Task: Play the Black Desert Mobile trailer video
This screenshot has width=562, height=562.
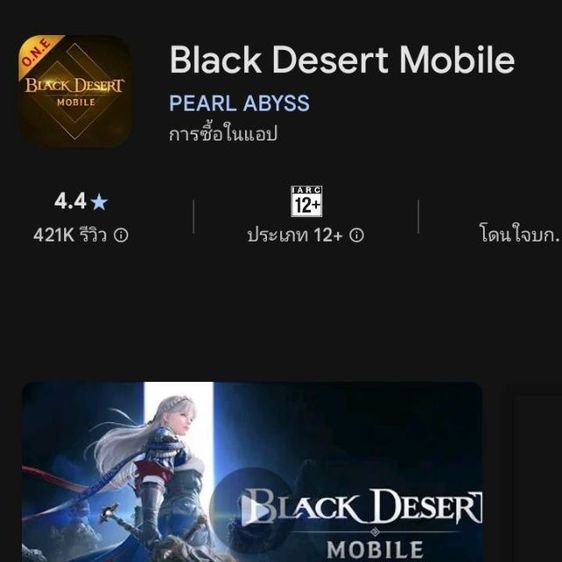Action: [x=254, y=508]
